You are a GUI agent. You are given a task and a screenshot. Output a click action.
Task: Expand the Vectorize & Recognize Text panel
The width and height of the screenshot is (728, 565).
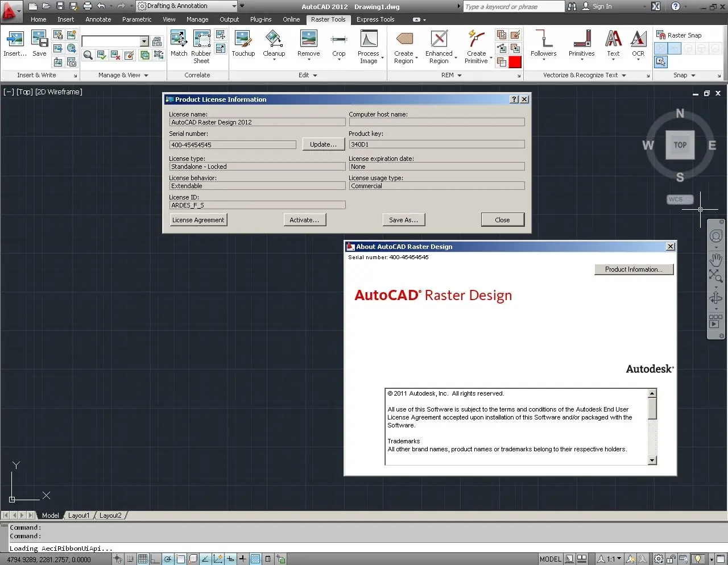[585, 75]
